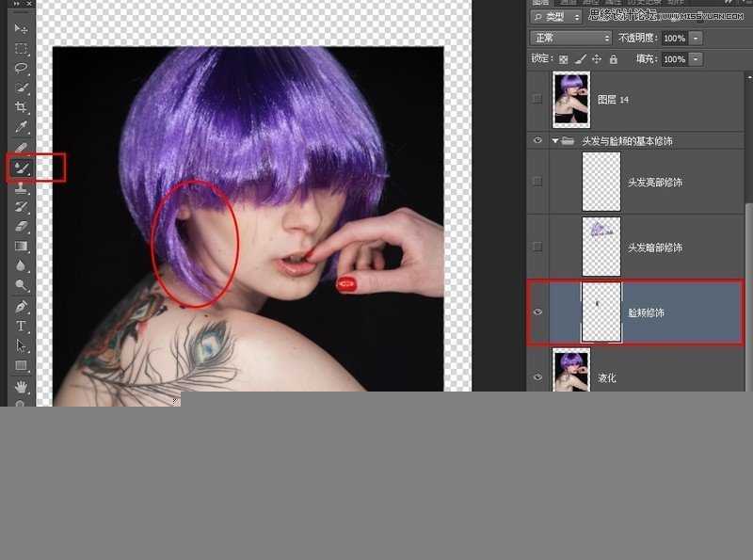The height and width of the screenshot is (560, 753).
Task: Hide the 脸颊修饰 layer
Action: (537, 312)
